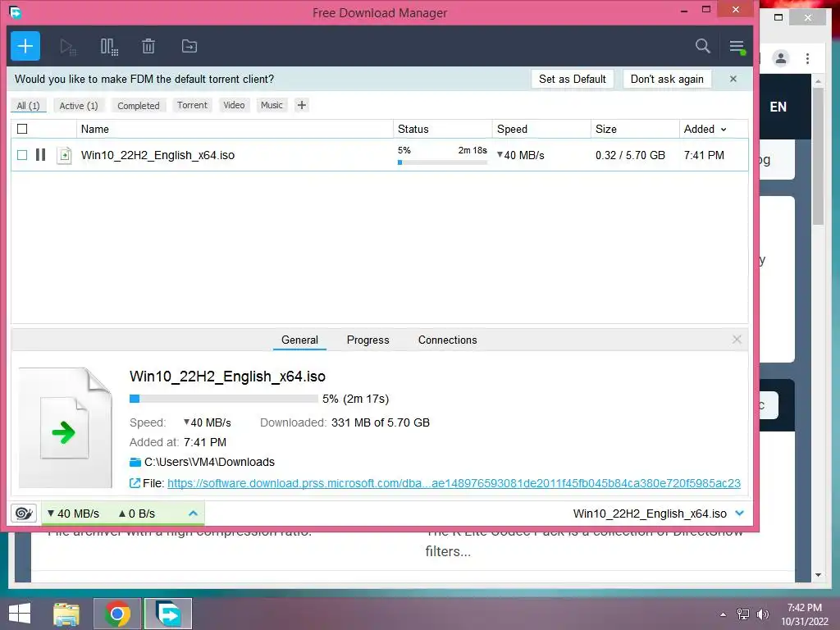Tick the select-all checkbox in header

click(22, 129)
